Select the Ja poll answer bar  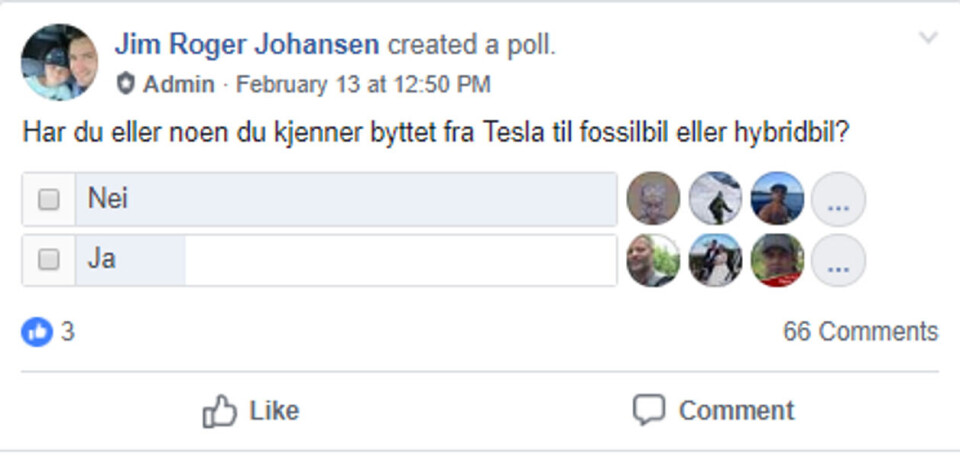345,260
